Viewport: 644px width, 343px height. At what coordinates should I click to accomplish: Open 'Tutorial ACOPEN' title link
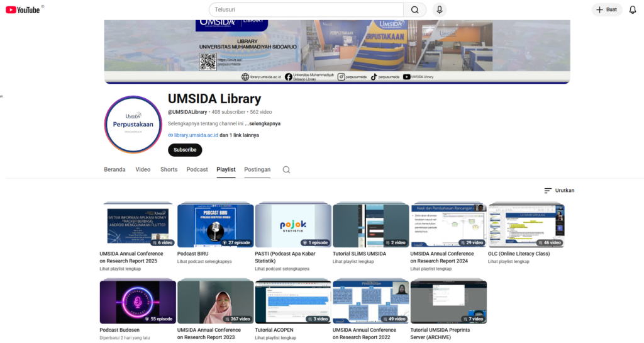click(x=274, y=330)
